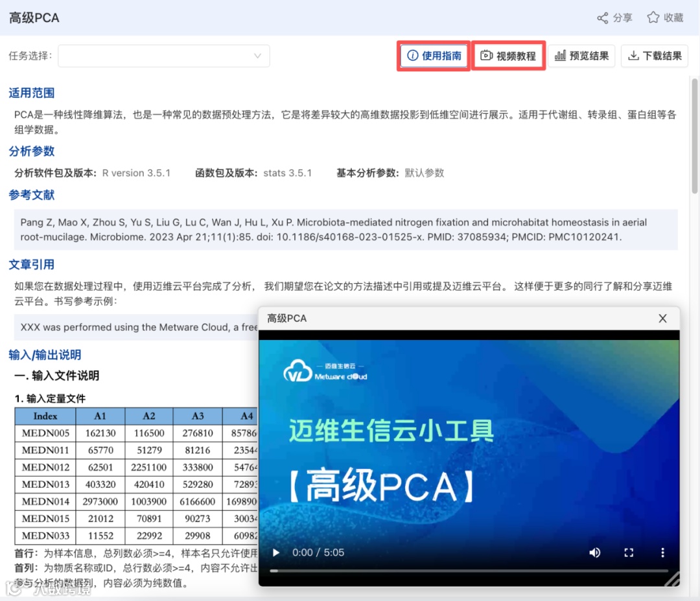Click the video popup resize handle
This screenshot has width=700, height=601.
pyautogui.click(x=672, y=579)
